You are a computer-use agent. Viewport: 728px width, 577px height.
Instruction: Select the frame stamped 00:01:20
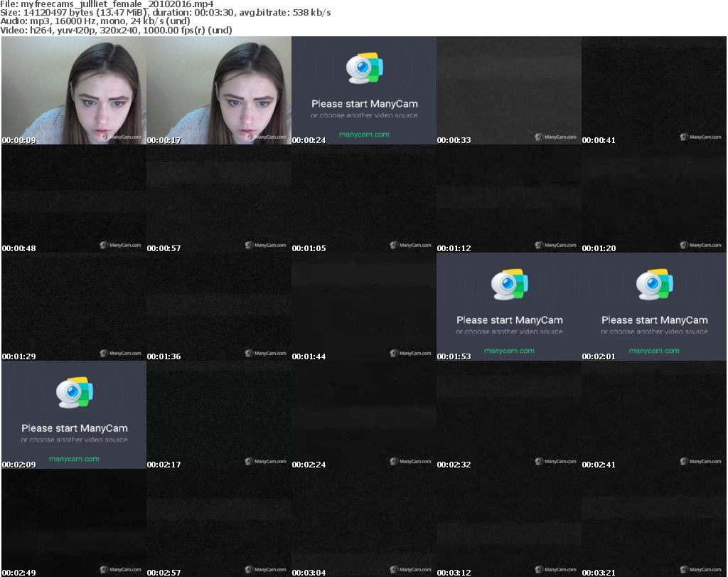(x=654, y=198)
